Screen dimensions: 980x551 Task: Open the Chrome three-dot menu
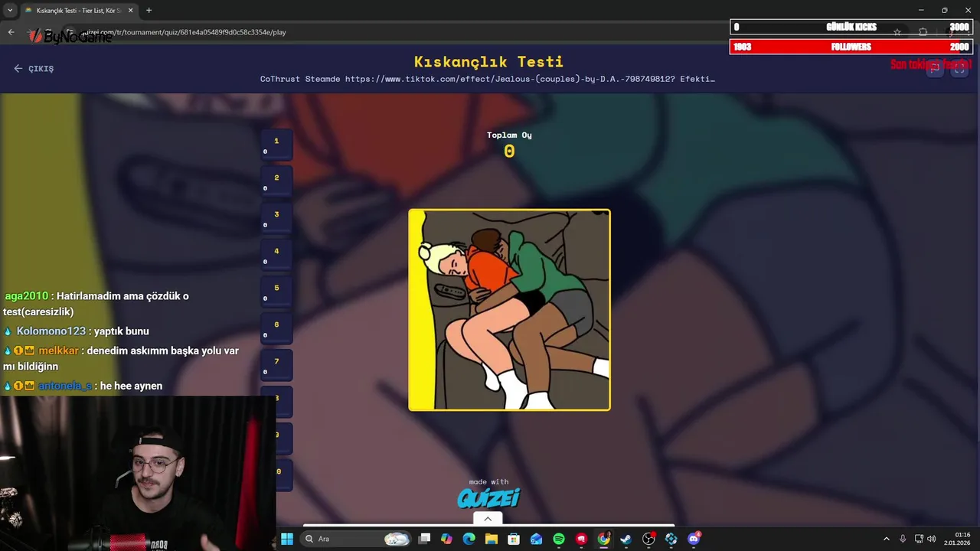(x=968, y=32)
